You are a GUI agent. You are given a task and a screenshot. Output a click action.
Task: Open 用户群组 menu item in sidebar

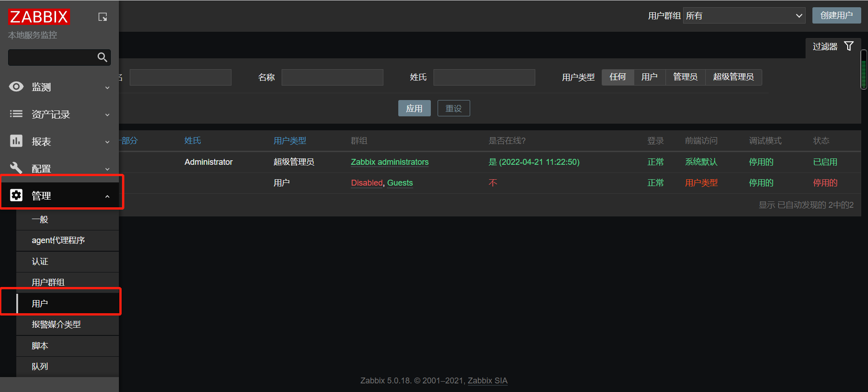click(x=67, y=282)
